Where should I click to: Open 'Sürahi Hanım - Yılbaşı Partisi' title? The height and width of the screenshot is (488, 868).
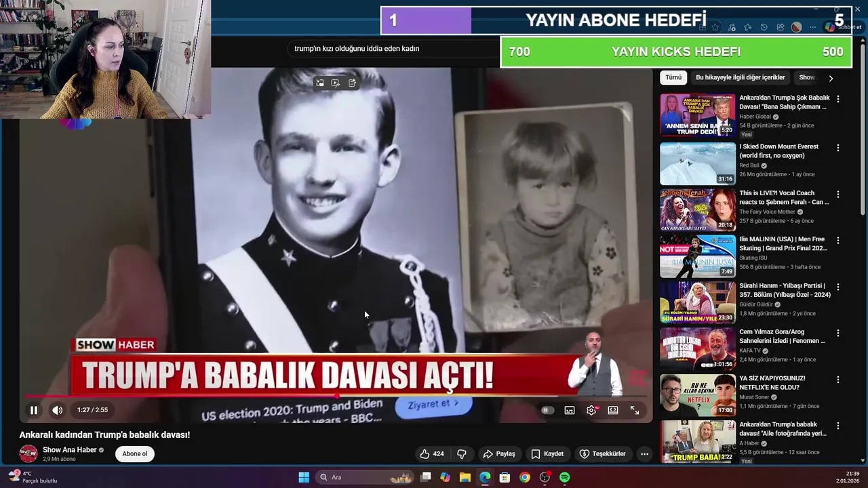(x=785, y=290)
